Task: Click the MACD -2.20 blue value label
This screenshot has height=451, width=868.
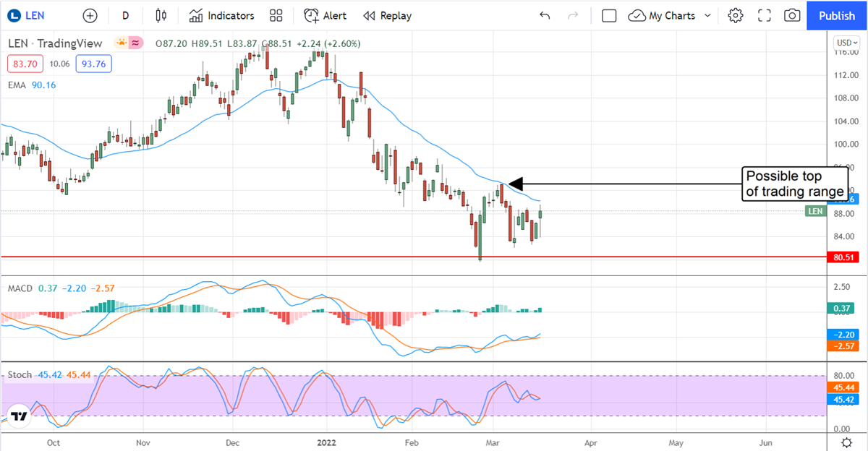Action: [843, 335]
